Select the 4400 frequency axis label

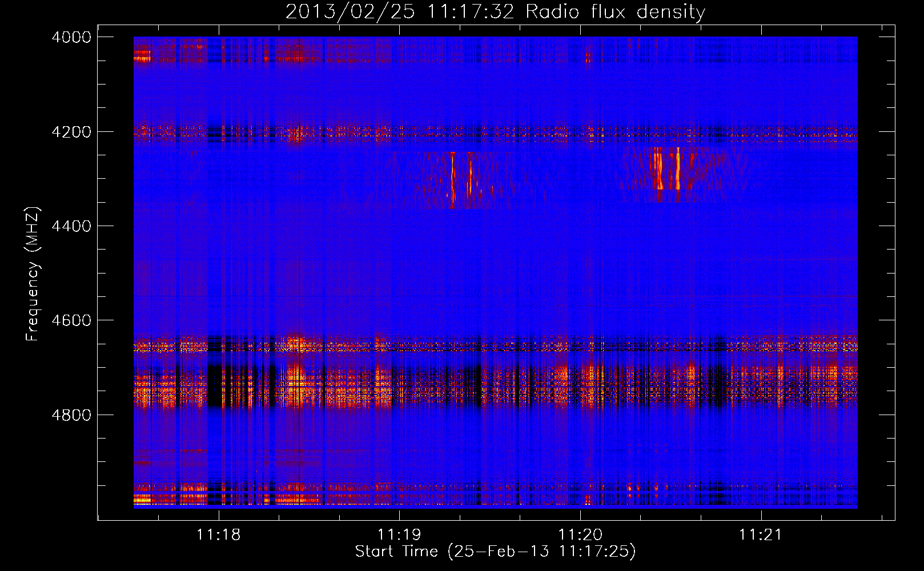tap(71, 226)
